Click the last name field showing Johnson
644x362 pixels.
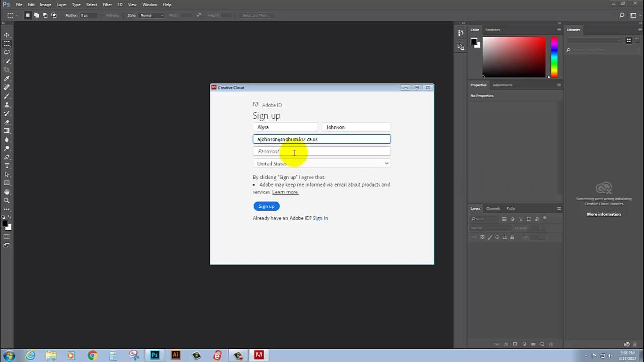[x=356, y=127]
